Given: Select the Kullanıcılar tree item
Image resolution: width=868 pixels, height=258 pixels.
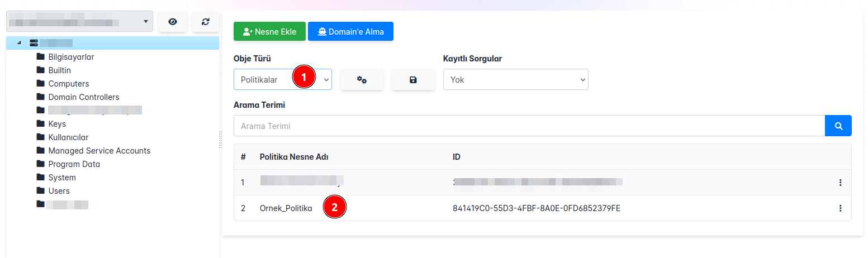Looking at the screenshot, I should point(68,137).
